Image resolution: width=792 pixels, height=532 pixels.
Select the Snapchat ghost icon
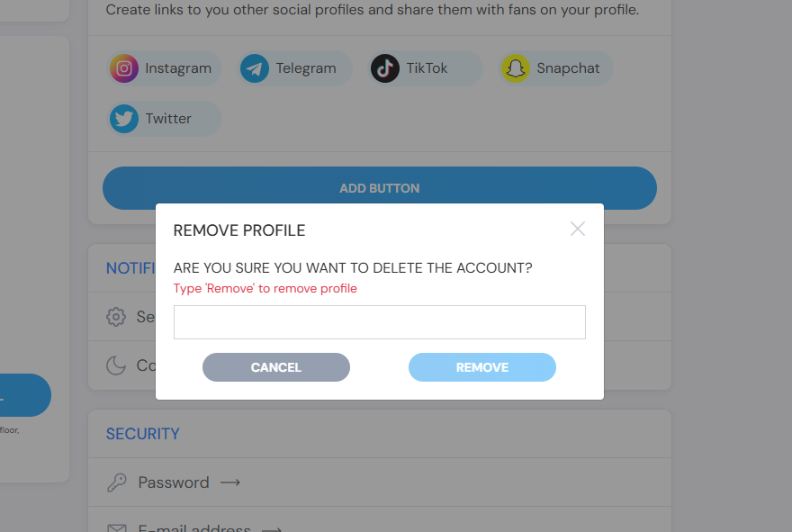(x=516, y=68)
